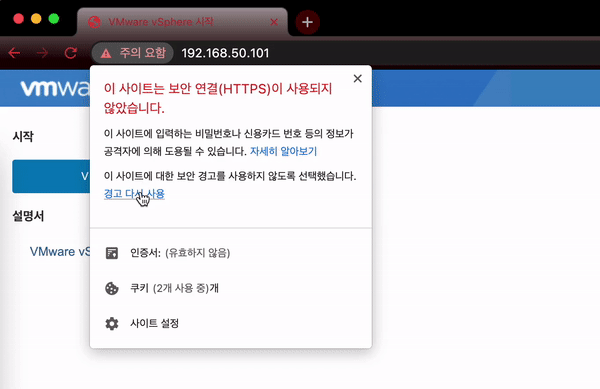Click the vmware logo in page header

(55, 88)
